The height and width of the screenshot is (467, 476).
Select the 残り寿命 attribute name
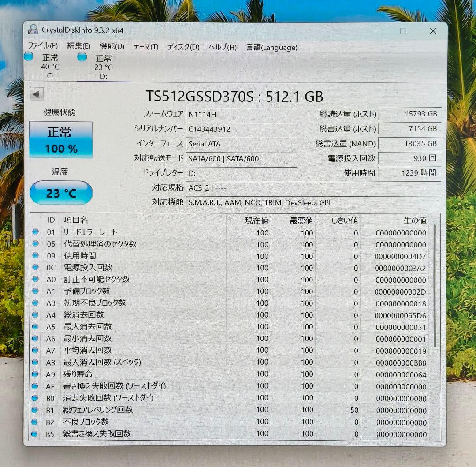78,374
